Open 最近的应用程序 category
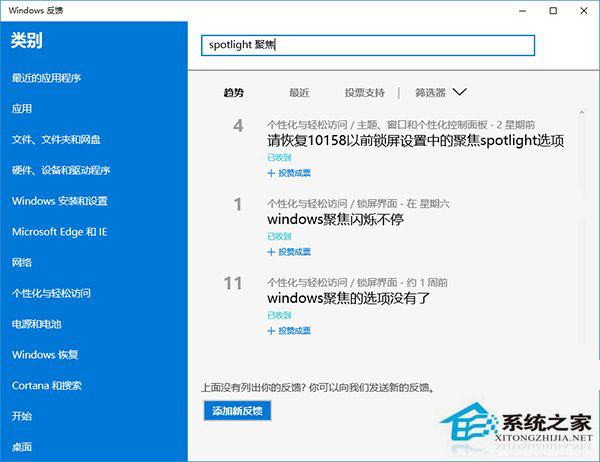Image resolution: width=600 pixels, height=462 pixels. tap(46, 78)
